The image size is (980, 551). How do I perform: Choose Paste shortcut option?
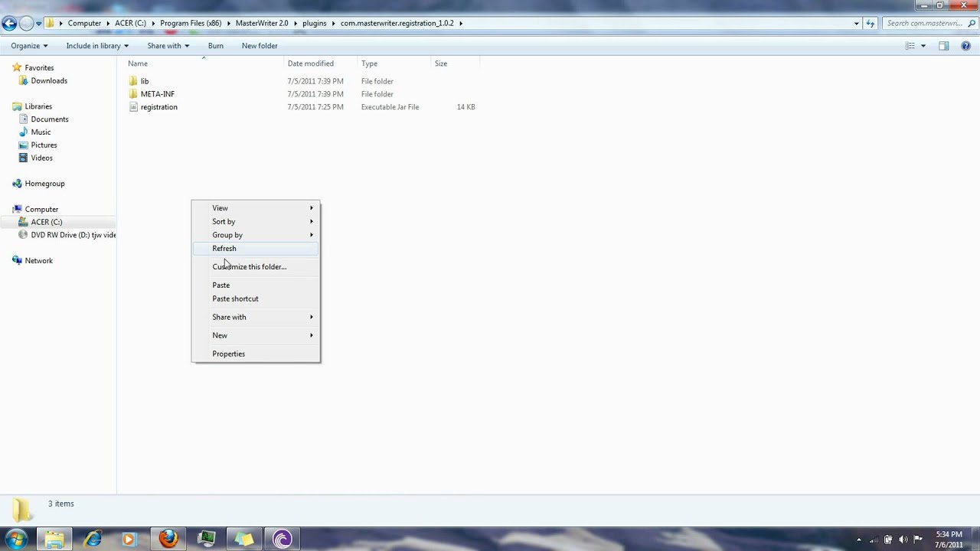[256, 299]
